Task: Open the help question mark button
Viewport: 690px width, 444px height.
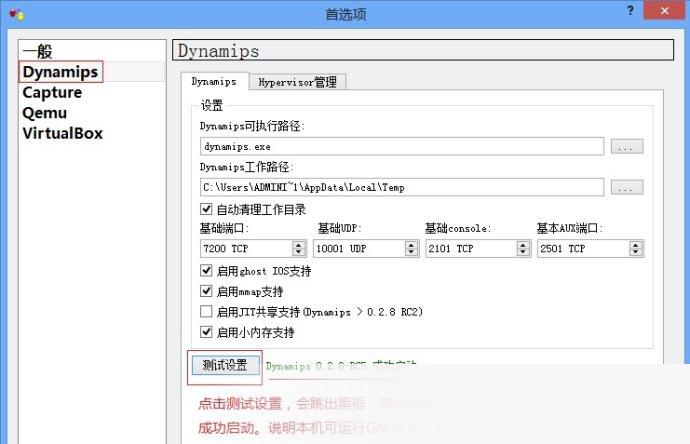Action: point(630,11)
